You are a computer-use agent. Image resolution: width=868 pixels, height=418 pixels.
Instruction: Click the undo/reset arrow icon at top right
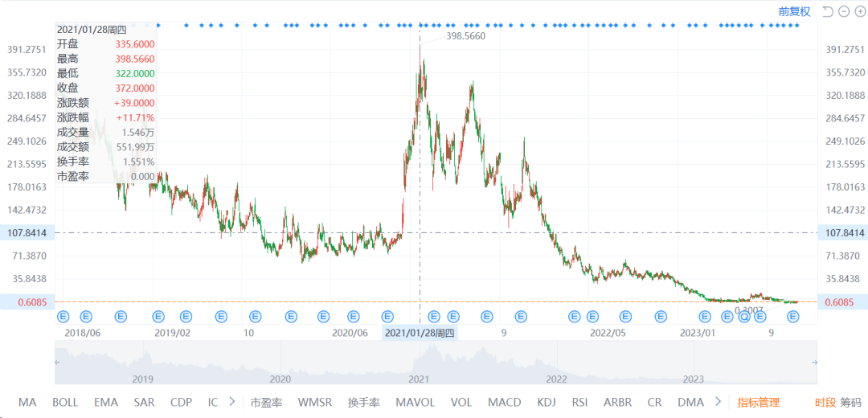tap(828, 11)
